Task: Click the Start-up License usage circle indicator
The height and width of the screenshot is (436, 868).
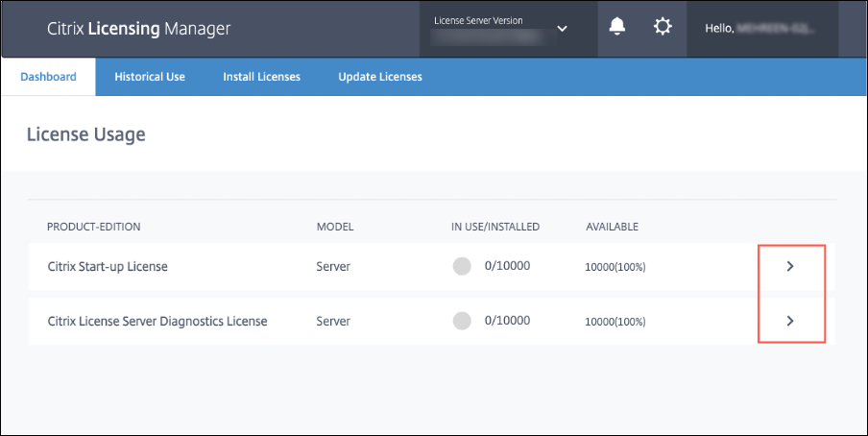Action: 462,267
